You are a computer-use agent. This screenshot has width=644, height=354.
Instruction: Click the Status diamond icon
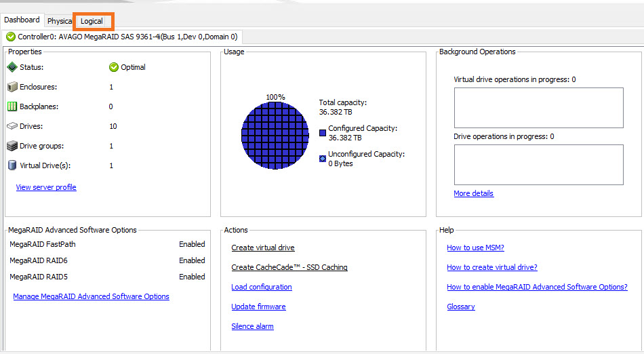12,67
